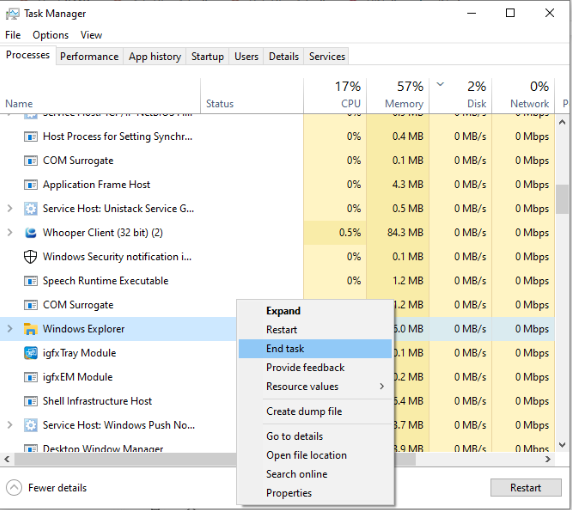Switch to the Services tab

(327, 57)
